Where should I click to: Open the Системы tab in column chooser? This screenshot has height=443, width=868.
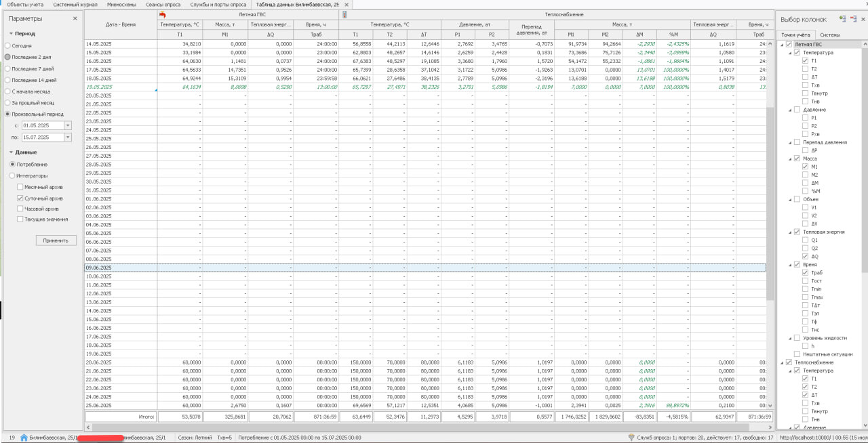point(830,35)
